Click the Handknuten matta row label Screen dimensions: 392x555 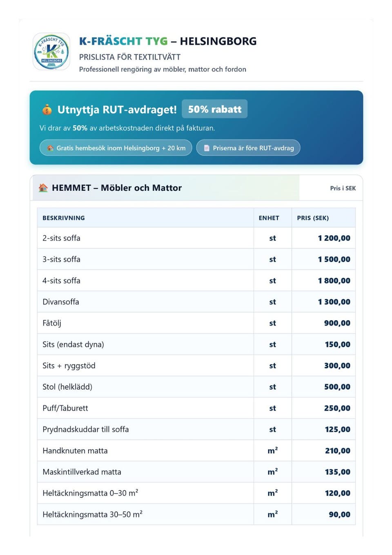coord(75,450)
